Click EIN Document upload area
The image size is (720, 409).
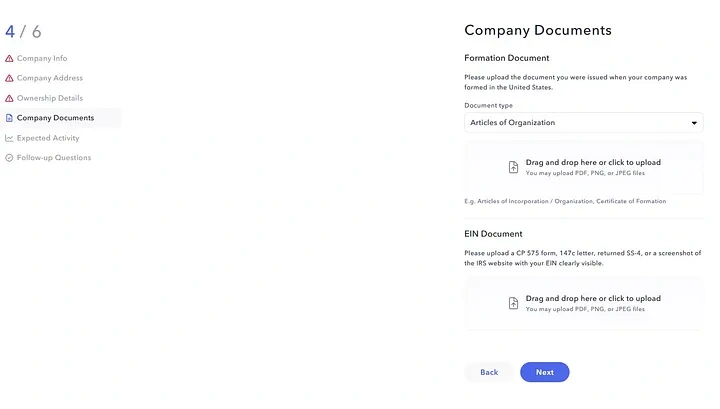tap(584, 303)
